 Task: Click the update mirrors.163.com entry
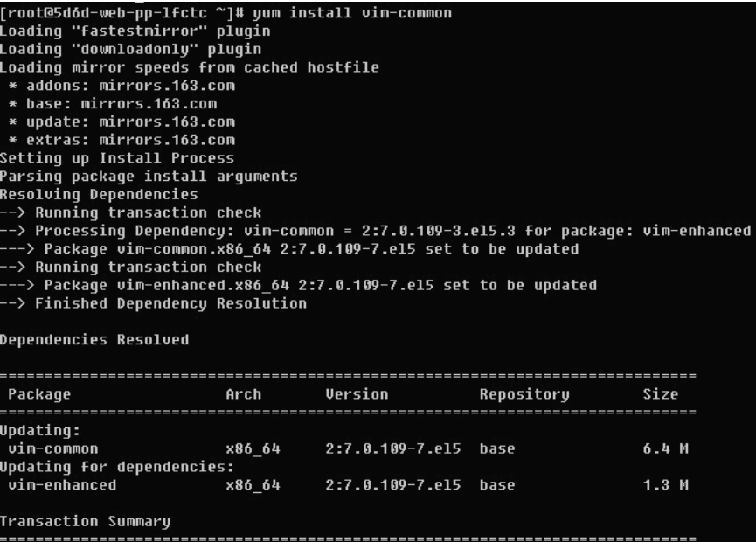click(122, 122)
